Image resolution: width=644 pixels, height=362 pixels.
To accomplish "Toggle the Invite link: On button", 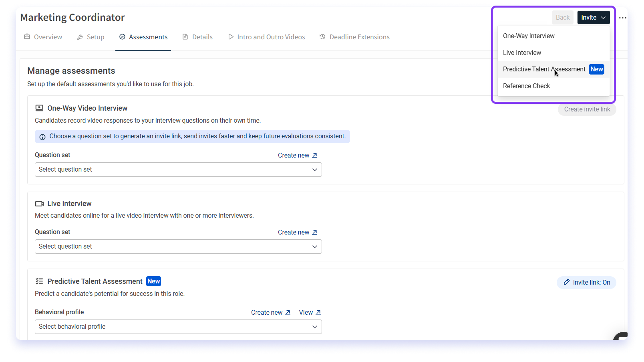I will [x=586, y=283].
